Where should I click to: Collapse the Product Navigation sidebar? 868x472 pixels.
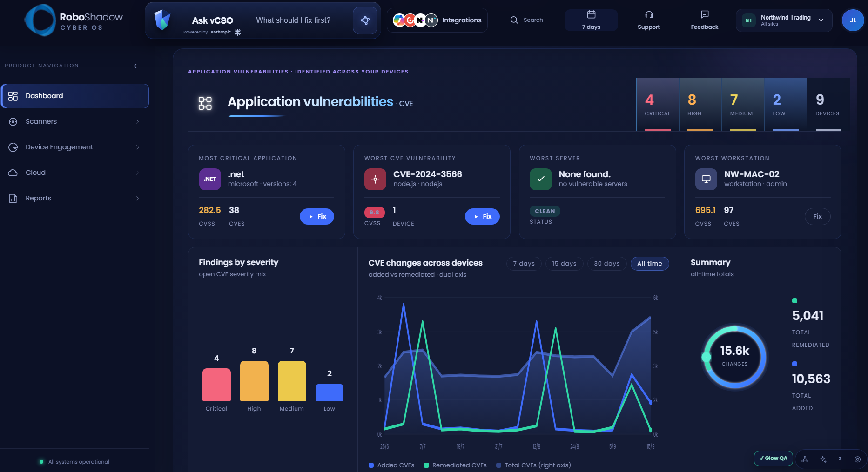[135, 66]
